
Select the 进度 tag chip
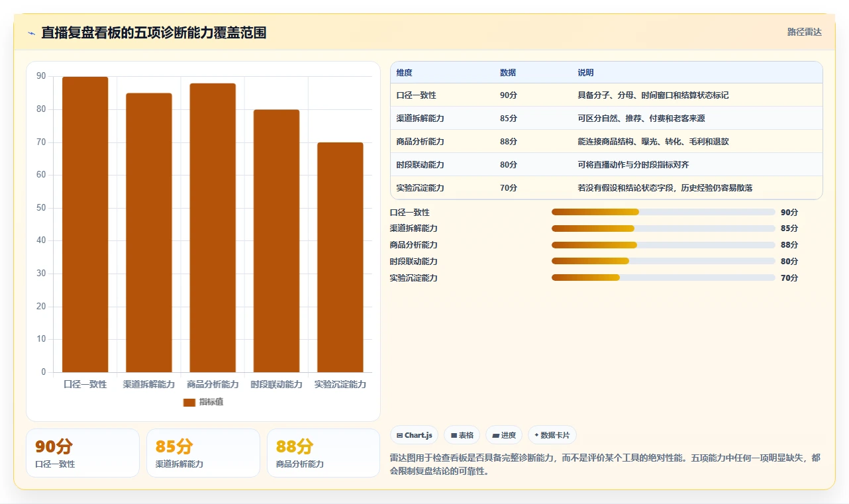tap(504, 435)
